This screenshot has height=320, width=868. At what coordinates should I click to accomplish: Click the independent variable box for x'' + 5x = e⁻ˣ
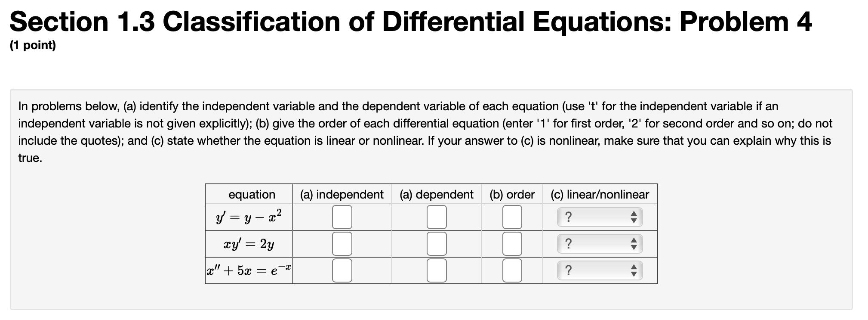point(342,270)
